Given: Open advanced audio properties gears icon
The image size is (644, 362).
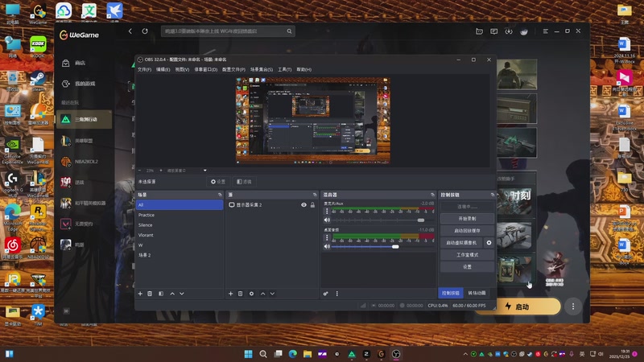Looking at the screenshot, I should [326, 294].
